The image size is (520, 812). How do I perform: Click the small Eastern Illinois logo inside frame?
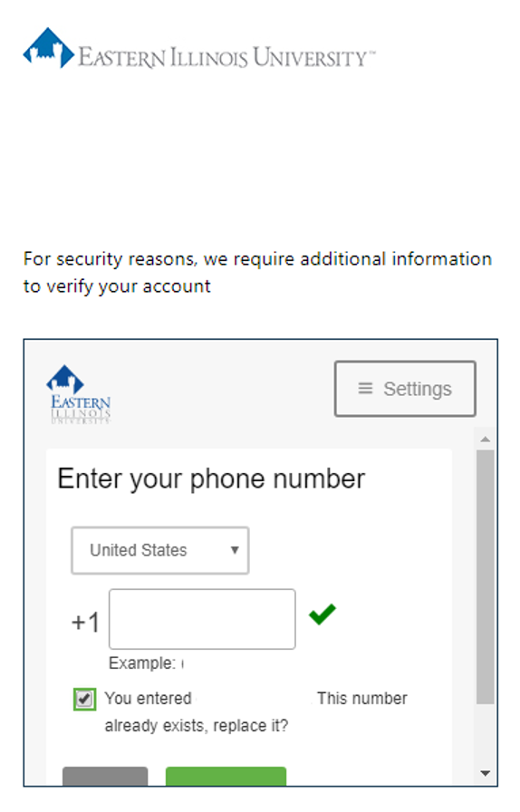tap(79, 394)
